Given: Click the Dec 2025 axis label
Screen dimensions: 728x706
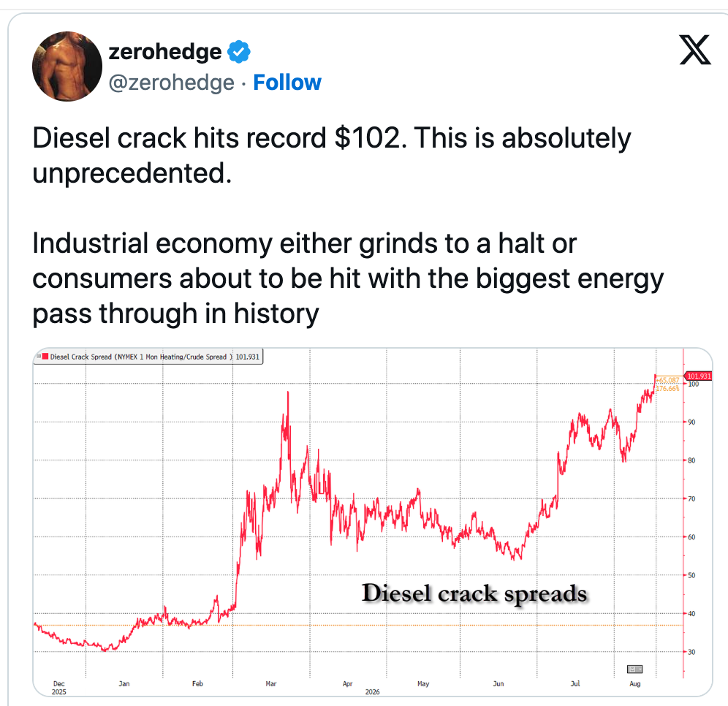Looking at the screenshot, I should pos(59,688).
